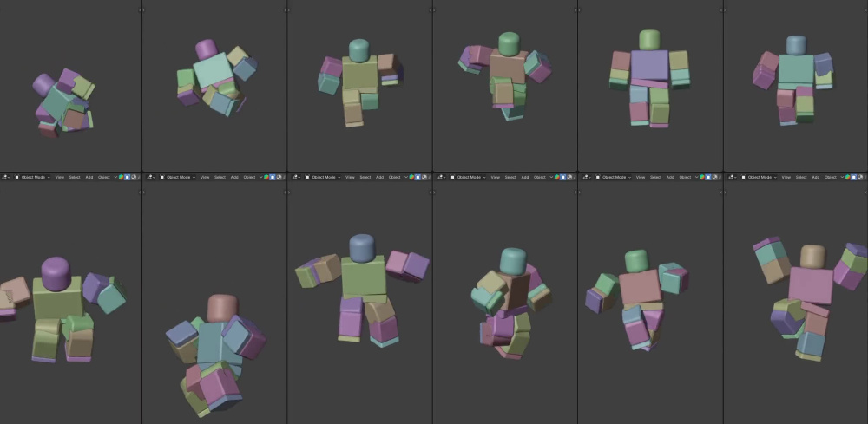868x424 pixels.
Task: Switch to rendered shading in fifth viewport header
Action: tap(715, 177)
